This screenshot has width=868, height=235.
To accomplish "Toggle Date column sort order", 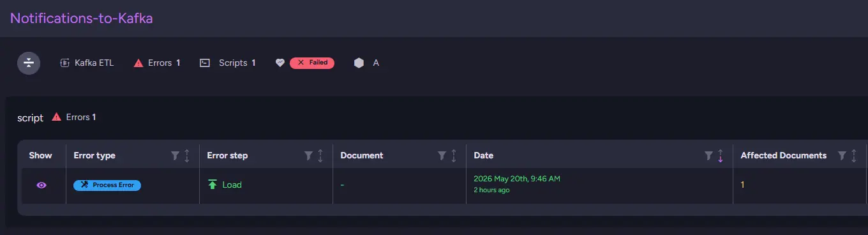I will [x=720, y=155].
